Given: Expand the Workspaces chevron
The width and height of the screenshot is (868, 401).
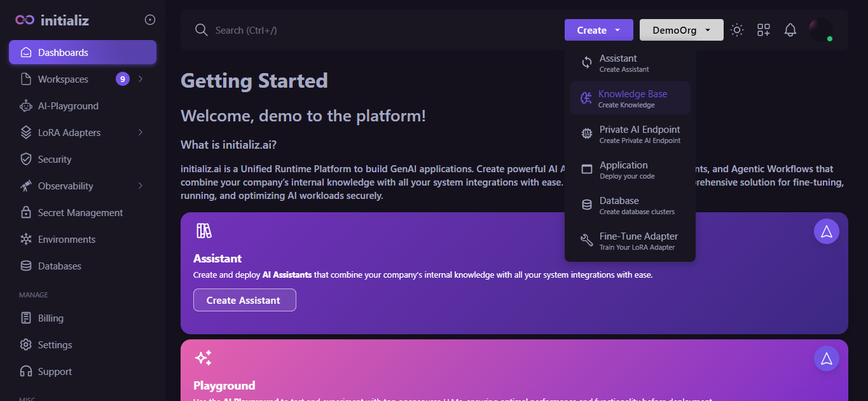Looking at the screenshot, I should (x=141, y=79).
